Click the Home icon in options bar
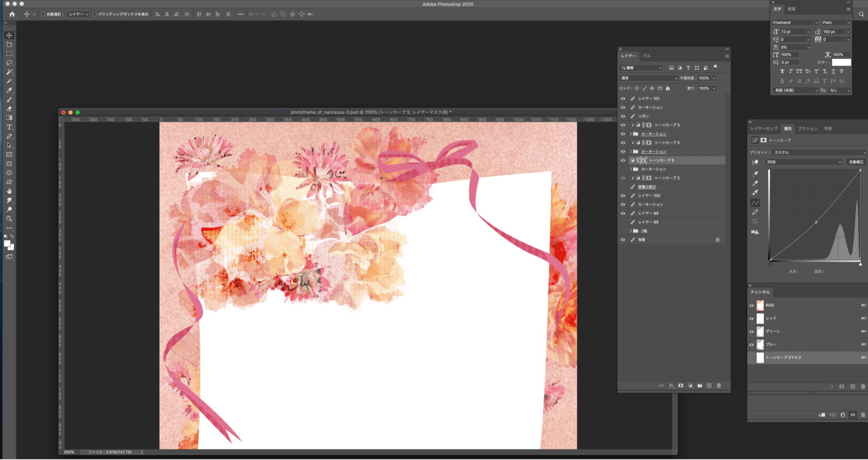The width and height of the screenshot is (868, 460). (12, 14)
